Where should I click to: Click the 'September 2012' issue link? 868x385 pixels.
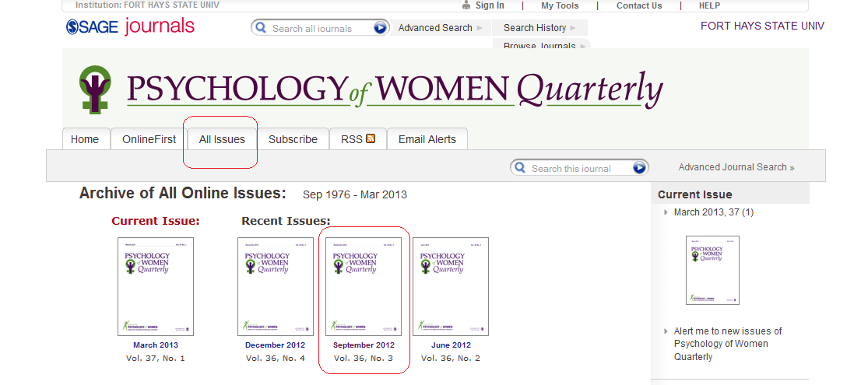click(x=364, y=345)
